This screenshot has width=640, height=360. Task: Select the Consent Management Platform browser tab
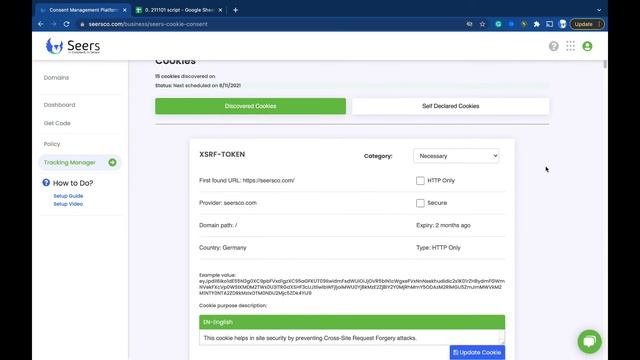click(83, 10)
